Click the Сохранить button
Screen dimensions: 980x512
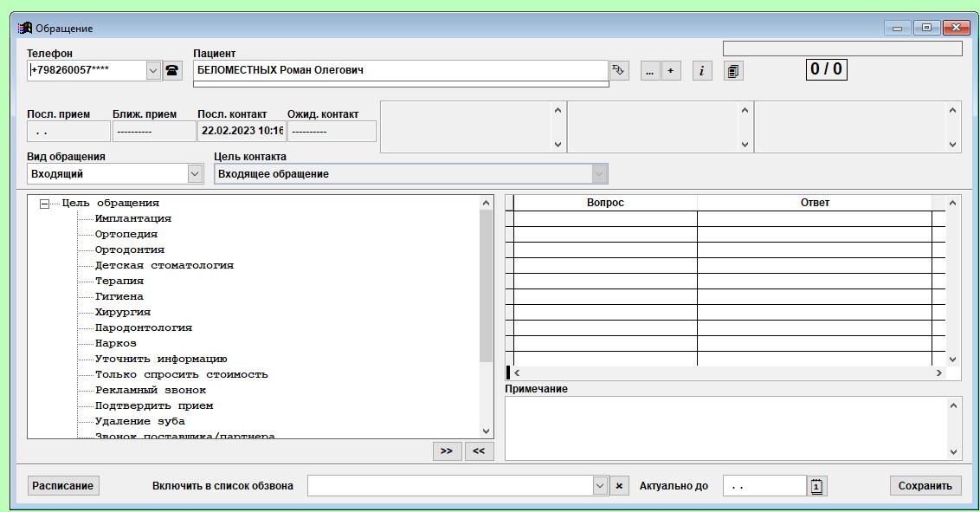click(925, 486)
